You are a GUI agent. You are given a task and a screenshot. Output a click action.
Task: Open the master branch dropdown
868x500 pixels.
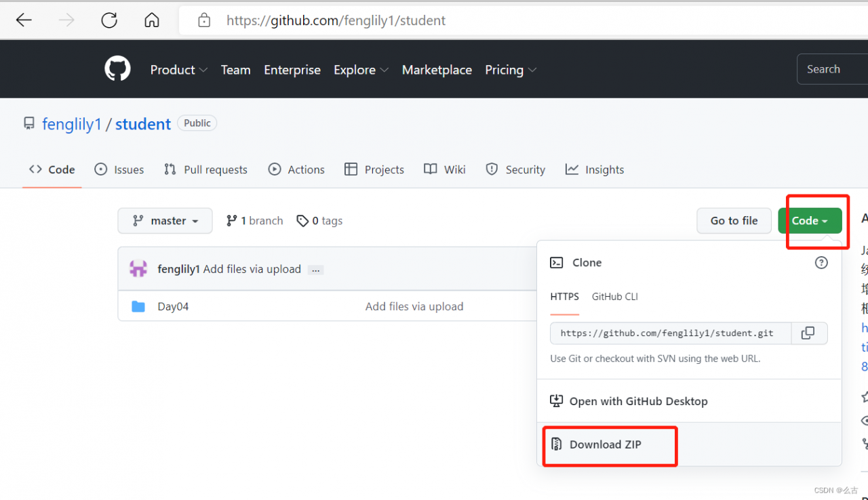pos(165,221)
